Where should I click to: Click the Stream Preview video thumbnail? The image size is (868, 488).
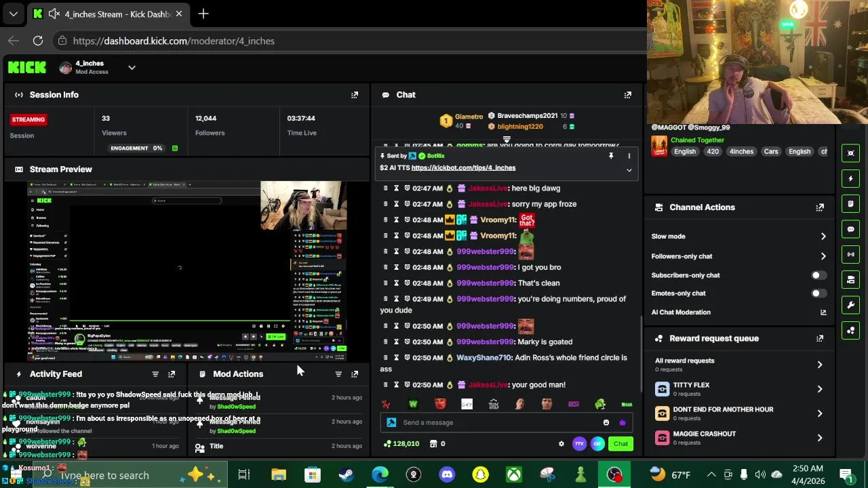coord(186,271)
